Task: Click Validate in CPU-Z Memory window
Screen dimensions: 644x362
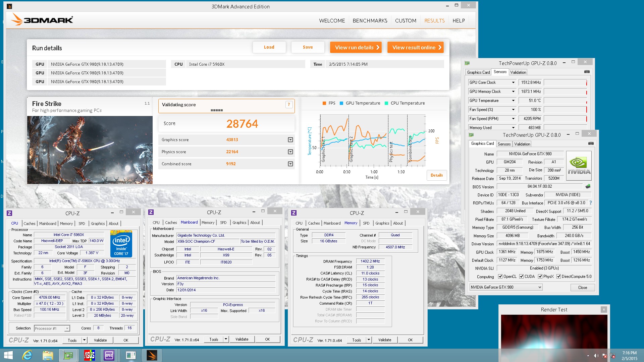Action: pos(385,340)
